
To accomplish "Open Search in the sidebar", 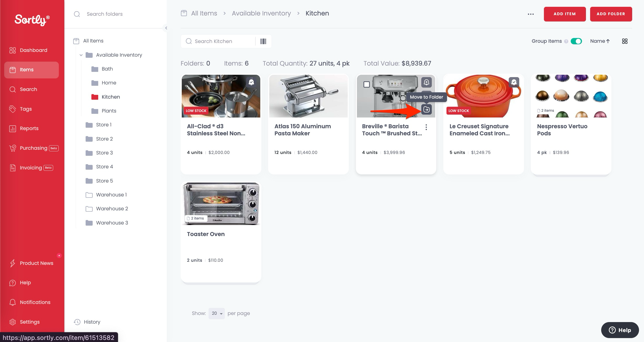I will (x=23, y=89).
